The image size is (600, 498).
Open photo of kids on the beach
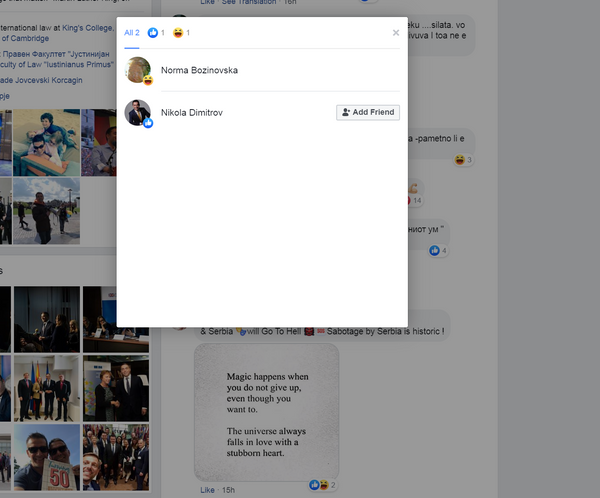[47, 143]
